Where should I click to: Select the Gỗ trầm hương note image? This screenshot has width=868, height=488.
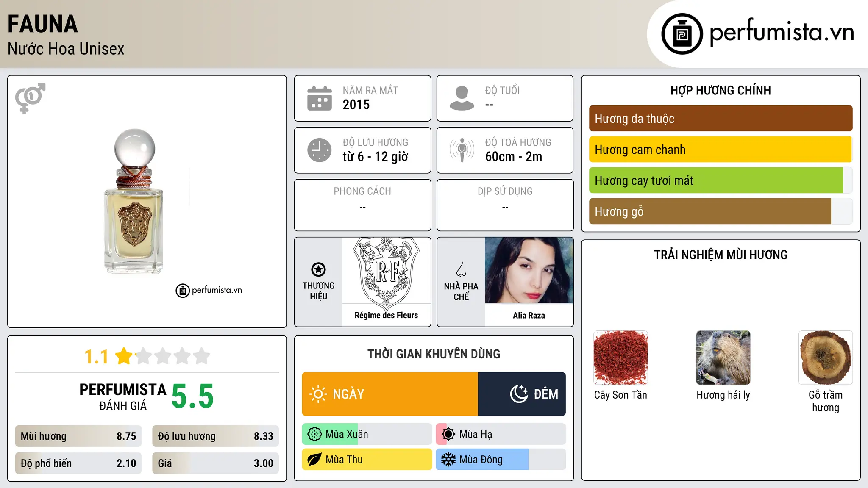tap(826, 358)
